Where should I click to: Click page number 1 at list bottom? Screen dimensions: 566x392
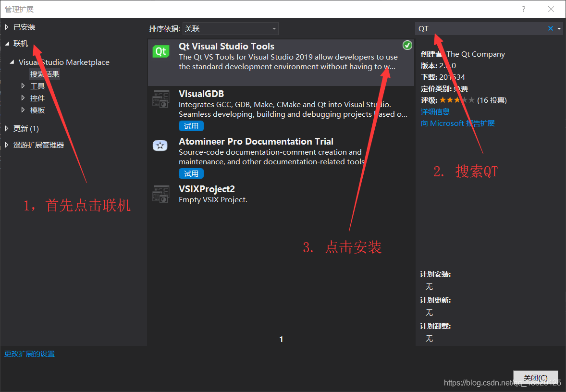coord(281,339)
